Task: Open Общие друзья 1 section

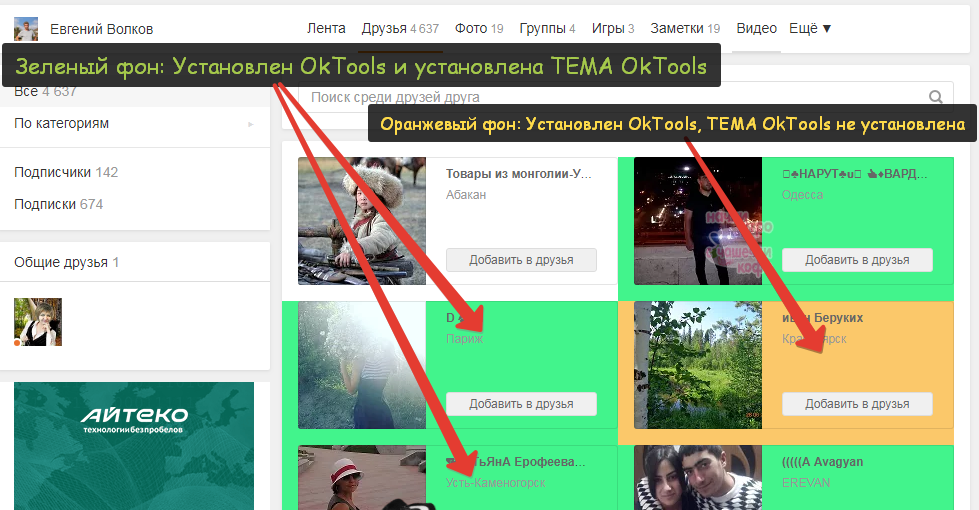Action: coord(67,262)
